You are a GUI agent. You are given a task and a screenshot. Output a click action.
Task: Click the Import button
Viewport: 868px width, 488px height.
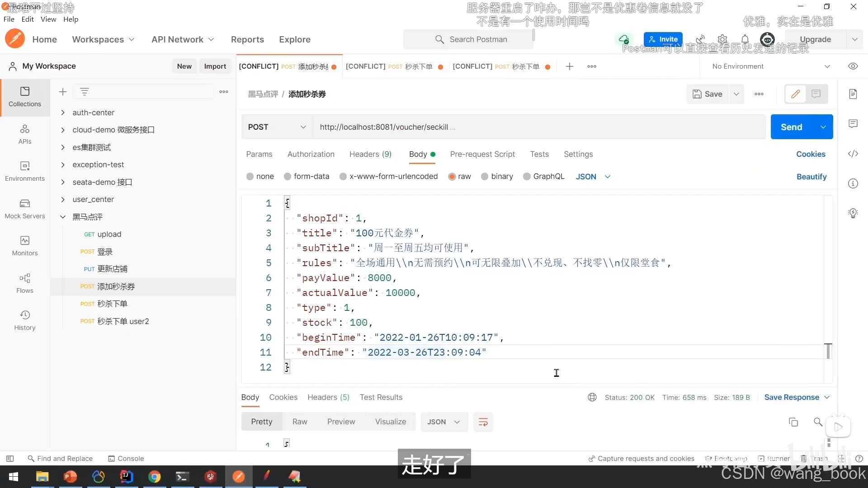[x=215, y=66]
